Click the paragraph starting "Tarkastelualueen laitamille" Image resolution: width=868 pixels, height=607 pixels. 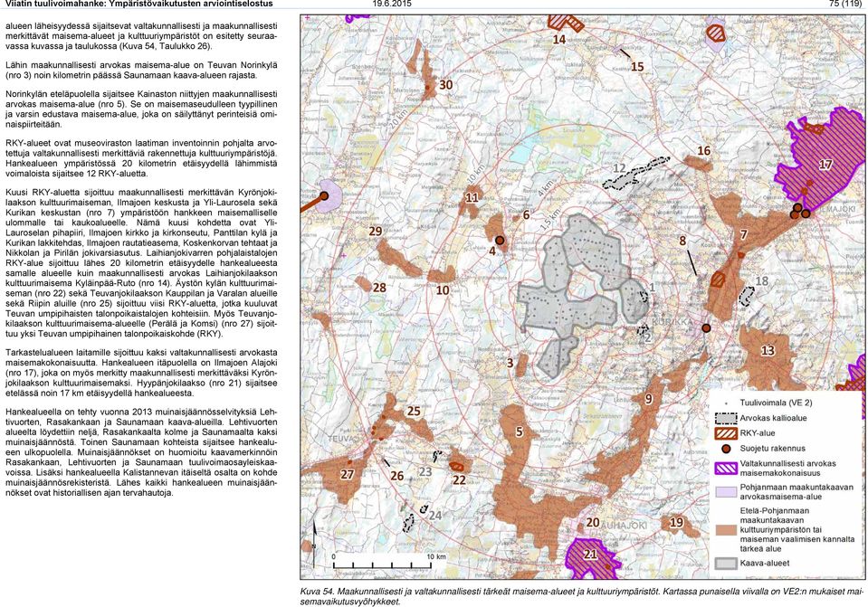(x=141, y=373)
